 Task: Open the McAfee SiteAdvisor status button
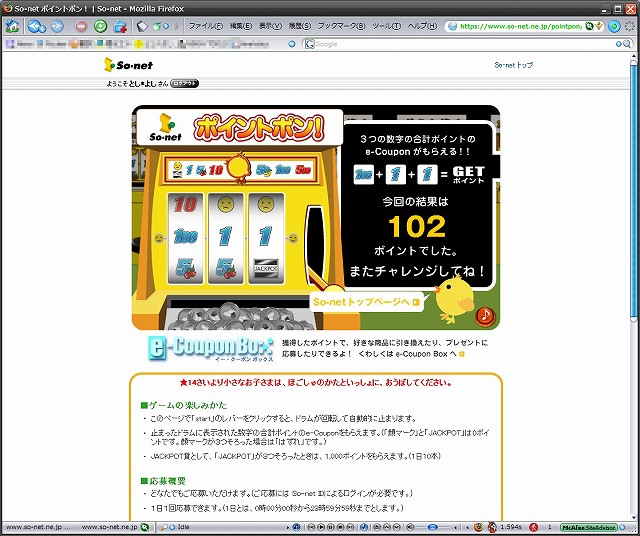tap(588, 527)
